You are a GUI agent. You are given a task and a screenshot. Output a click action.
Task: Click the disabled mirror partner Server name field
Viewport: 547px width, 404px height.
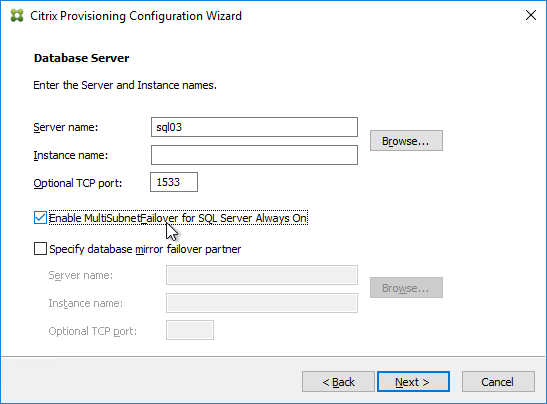coord(262,275)
